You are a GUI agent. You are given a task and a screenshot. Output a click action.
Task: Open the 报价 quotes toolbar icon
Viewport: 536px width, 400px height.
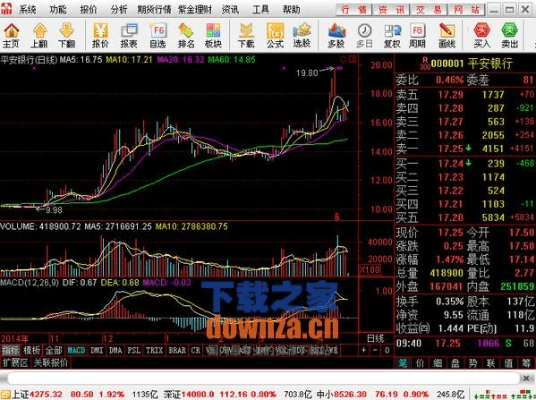[100, 36]
